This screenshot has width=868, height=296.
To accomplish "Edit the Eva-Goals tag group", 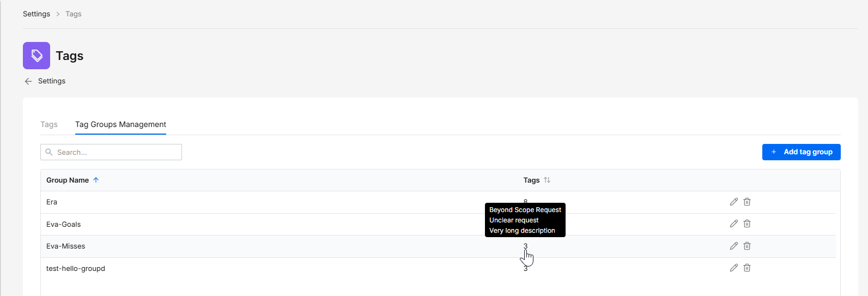I will (x=734, y=223).
